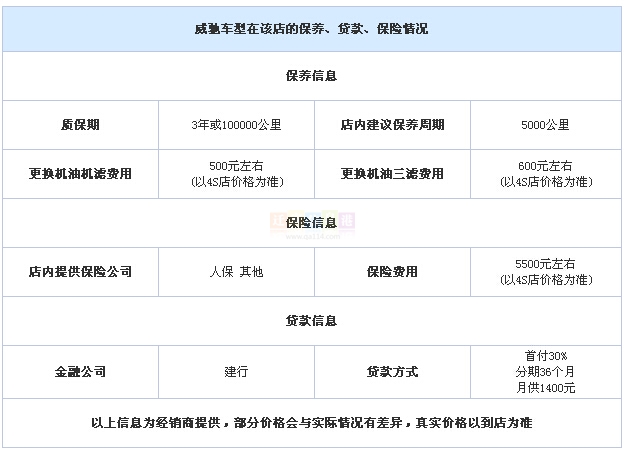The image size is (627, 451).
Task: Select the '3年或100000公里' value
Action: pos(236,125)
